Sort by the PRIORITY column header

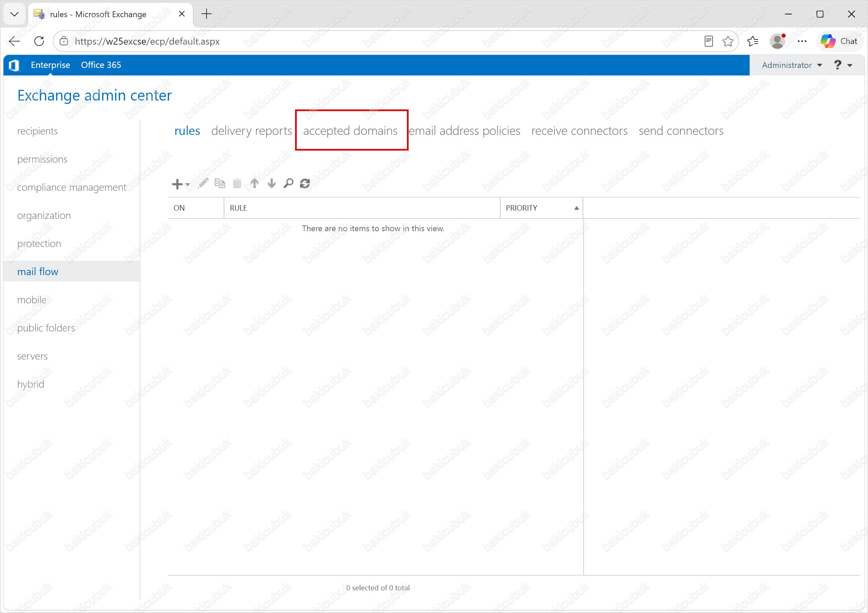pyautogui.click(x=541, y=208)
